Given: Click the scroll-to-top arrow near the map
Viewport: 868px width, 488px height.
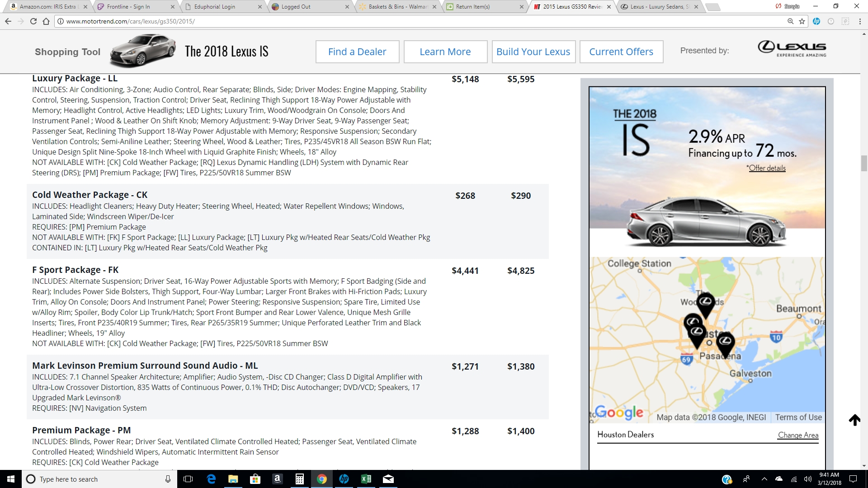Looking at the screenshot, I should [855, 420].
